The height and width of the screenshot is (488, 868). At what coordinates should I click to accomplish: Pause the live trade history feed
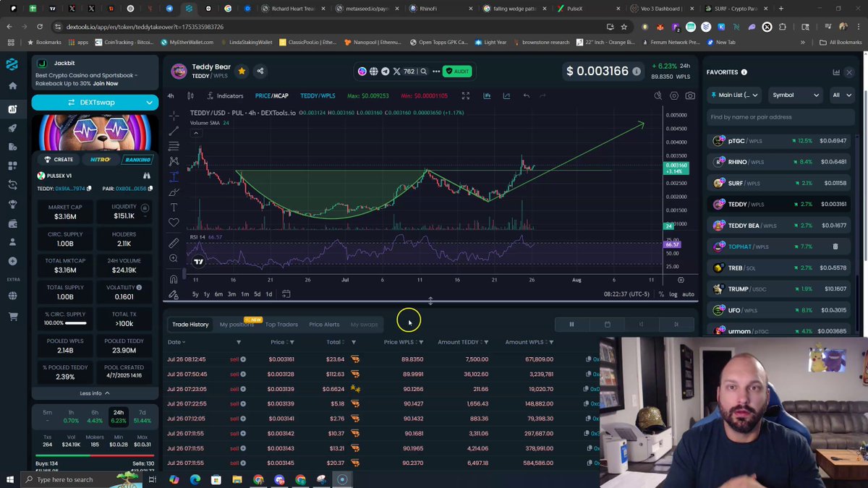coord(571,325)
